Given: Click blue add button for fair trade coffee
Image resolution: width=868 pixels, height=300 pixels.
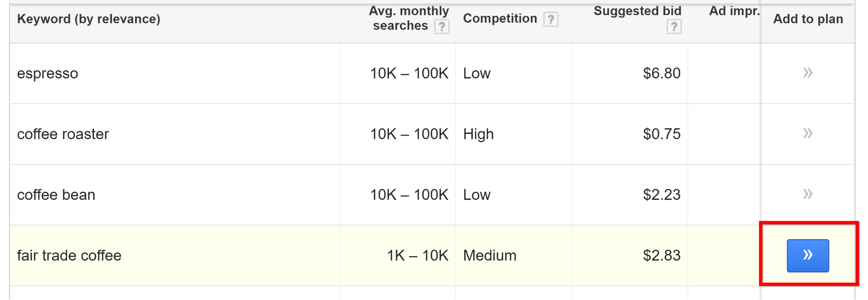Looking at the screenshot, I should (x=808, y=255).
